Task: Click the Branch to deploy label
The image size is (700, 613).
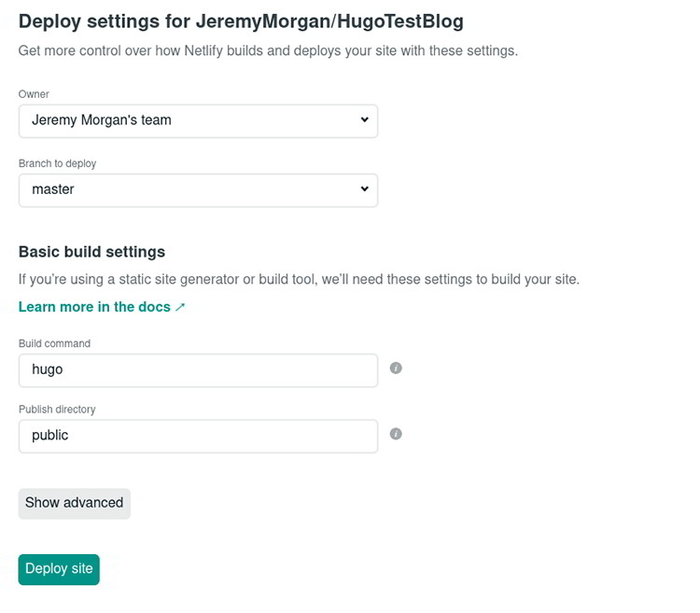Action: click(x=57, y=163)
